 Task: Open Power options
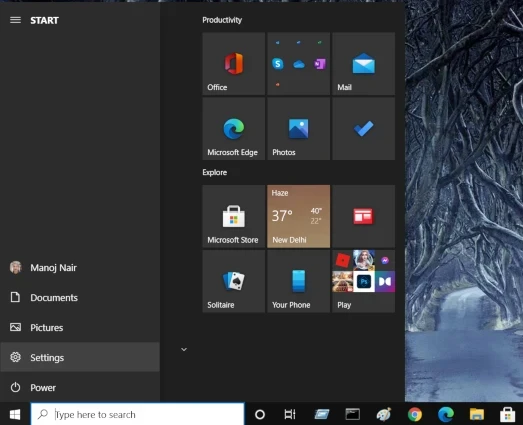click(80, 387)
